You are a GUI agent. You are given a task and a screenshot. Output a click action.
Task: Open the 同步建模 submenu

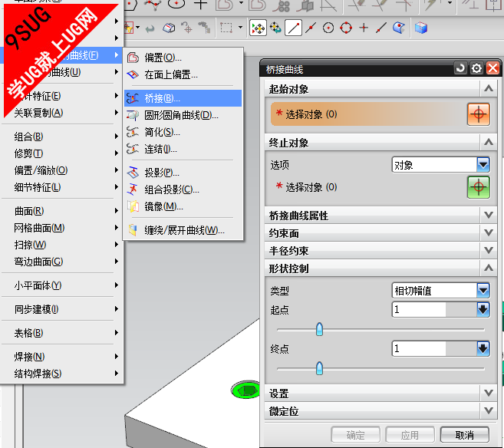(61, 309)
